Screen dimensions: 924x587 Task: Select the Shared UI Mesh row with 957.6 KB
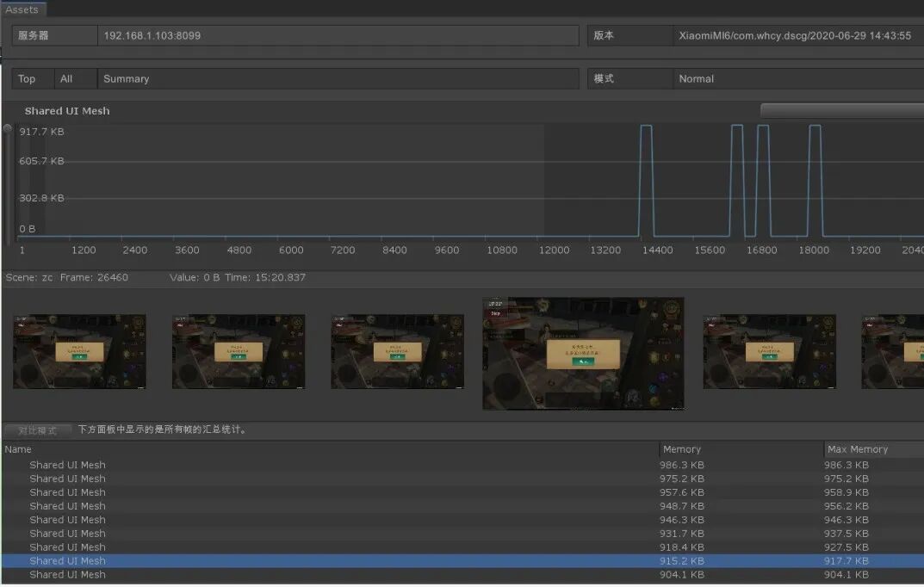462,492
